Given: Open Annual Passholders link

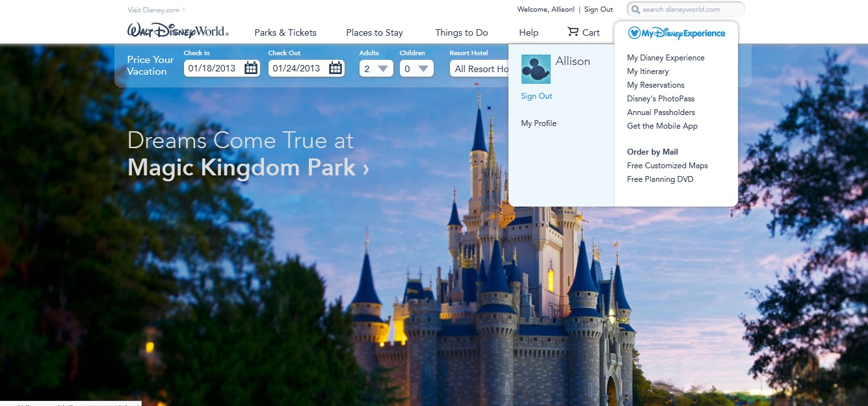Looking at the screenshot, I should point(661,112).
